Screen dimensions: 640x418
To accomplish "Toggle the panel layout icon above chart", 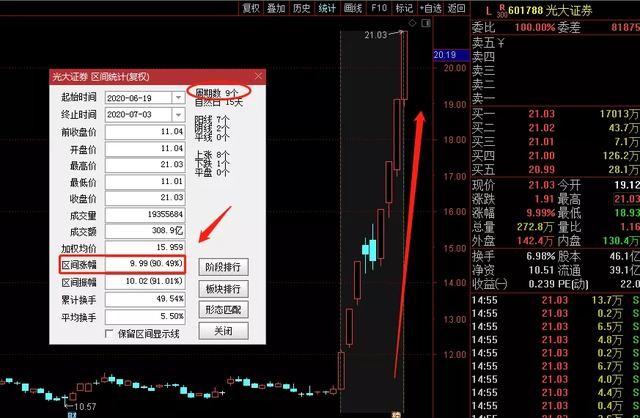I will pyautogui.click(x=426, y=23).
